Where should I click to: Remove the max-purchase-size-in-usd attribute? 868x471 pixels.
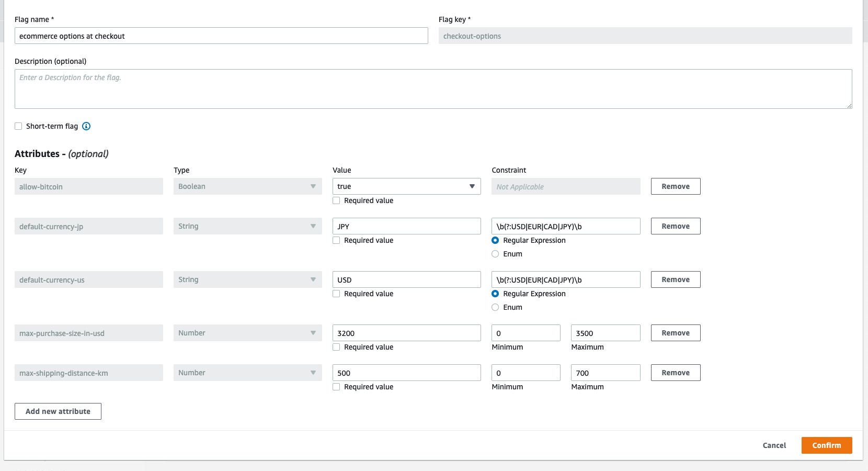pyautogui.click(x=676, y=333)
